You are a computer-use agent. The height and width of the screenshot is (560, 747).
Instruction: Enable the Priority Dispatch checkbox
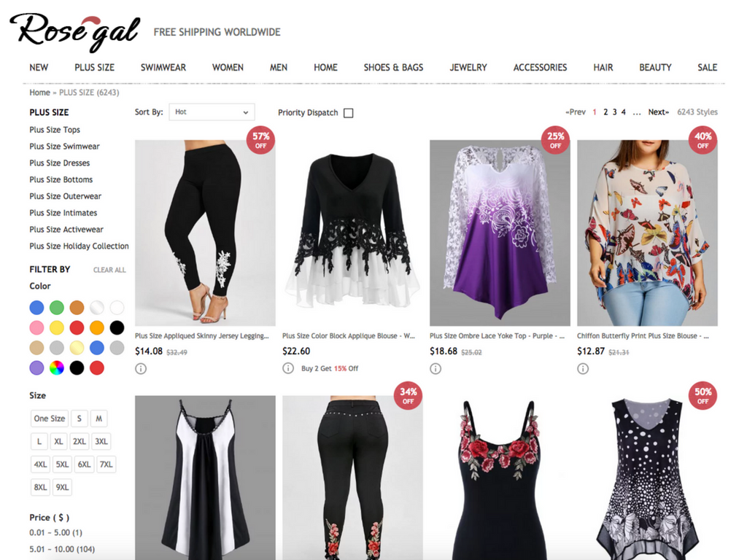(349, 113)
